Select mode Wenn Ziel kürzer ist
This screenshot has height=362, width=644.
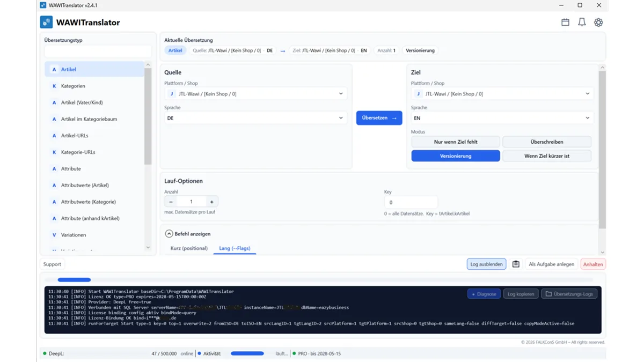[x=547, y=156]
